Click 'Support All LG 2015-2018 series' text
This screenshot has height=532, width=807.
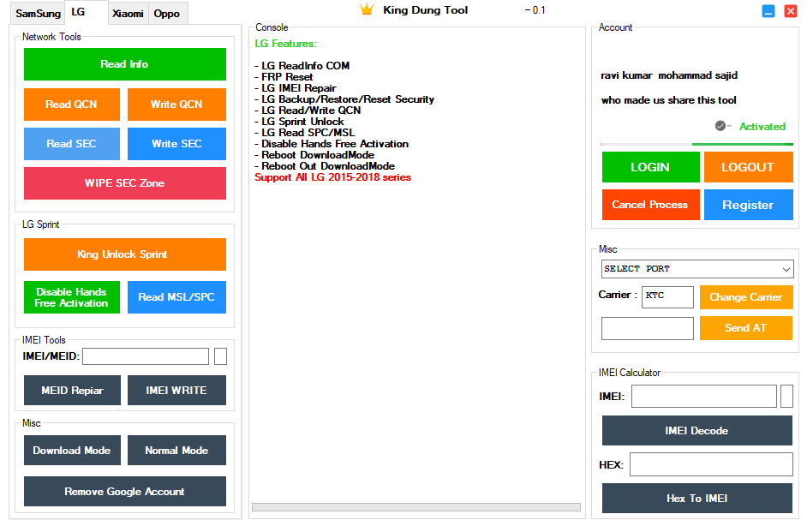pyautogui.click(x=332, y=177)
